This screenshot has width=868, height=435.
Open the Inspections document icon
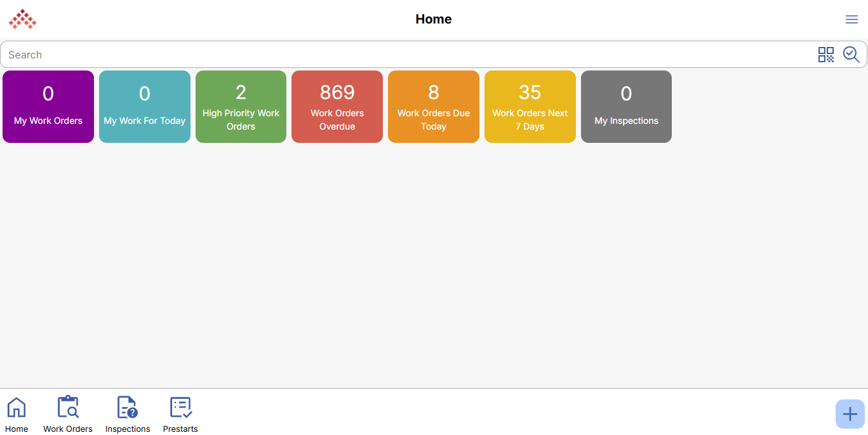[127, 408]
